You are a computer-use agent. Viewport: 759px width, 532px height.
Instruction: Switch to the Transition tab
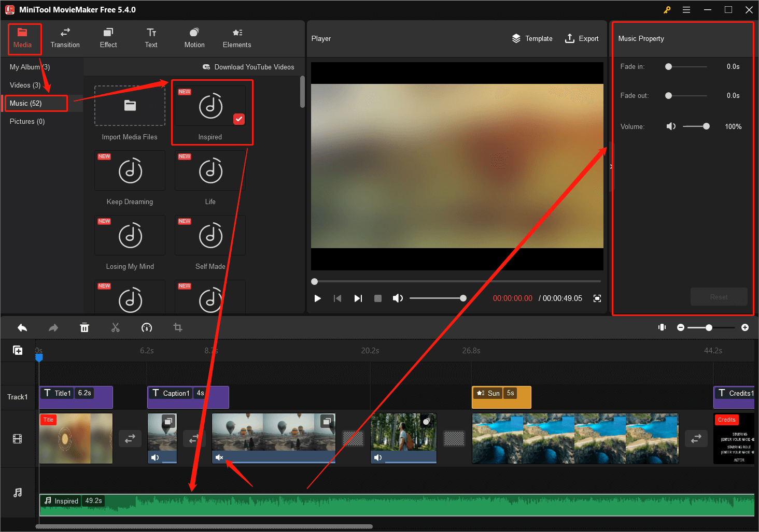65,38
